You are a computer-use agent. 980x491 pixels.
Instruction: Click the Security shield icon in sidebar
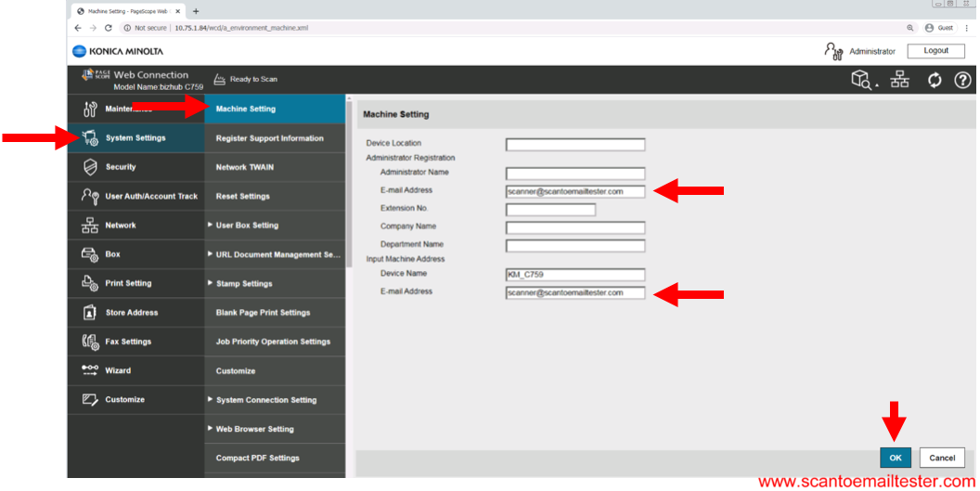tap(90, 167)
